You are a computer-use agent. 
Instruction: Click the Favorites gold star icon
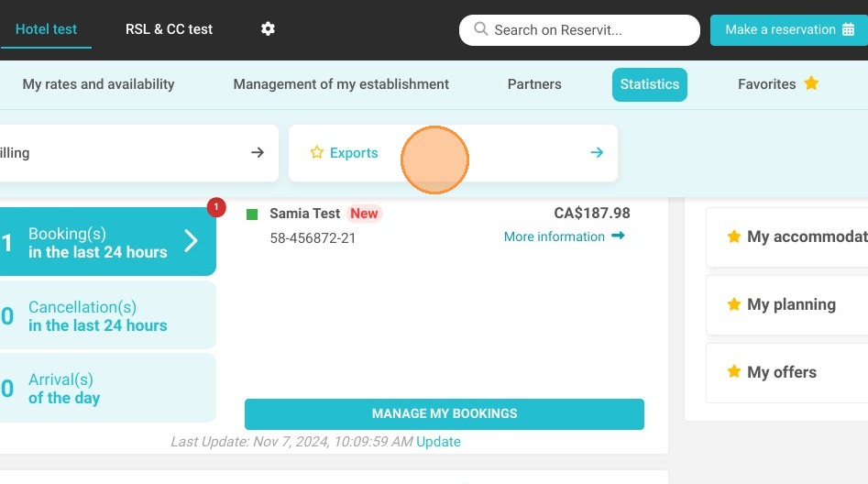[811, 83]
